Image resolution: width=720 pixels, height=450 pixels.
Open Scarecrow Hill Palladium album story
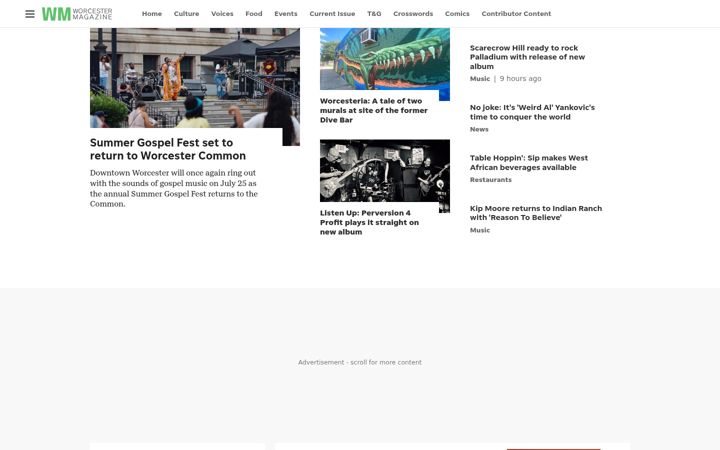527,57
